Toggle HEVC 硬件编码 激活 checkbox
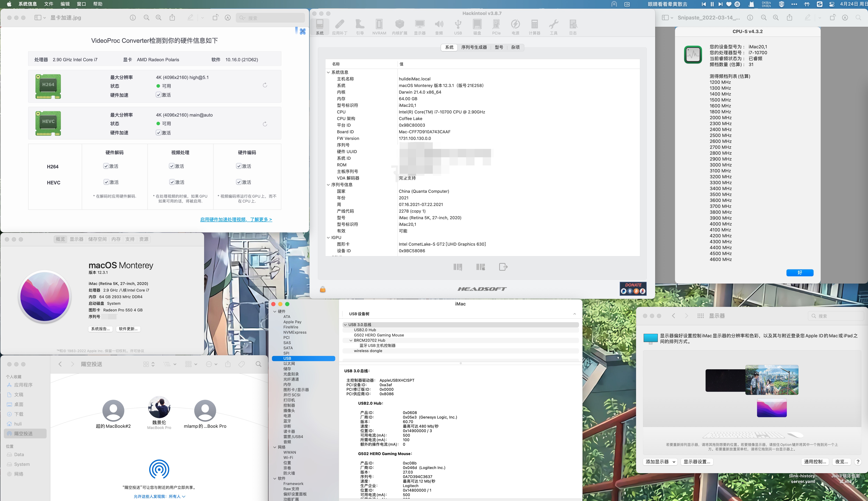The width and height of the screenshot is (868, 501). coord(239,182)
